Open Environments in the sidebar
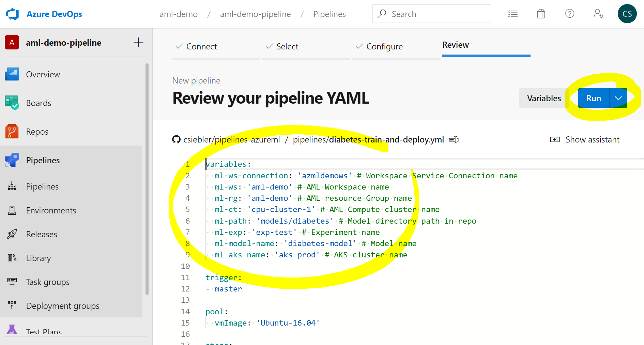644x345 pixels. coord(71,210)
